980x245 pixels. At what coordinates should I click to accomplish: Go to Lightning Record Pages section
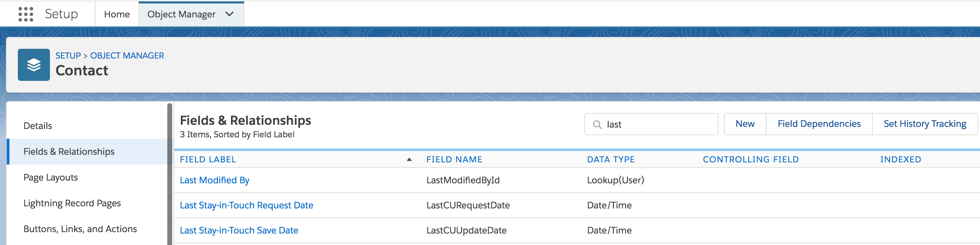72,203
